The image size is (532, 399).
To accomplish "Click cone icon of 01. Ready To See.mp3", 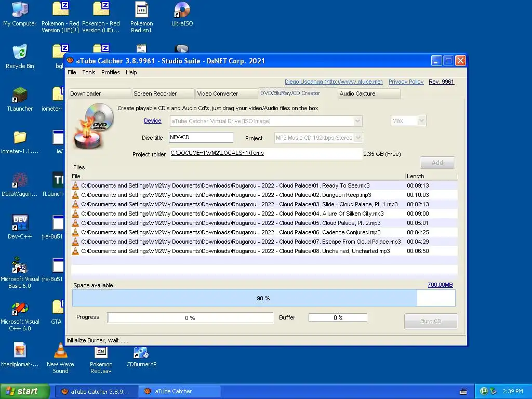I will [75, 185].
